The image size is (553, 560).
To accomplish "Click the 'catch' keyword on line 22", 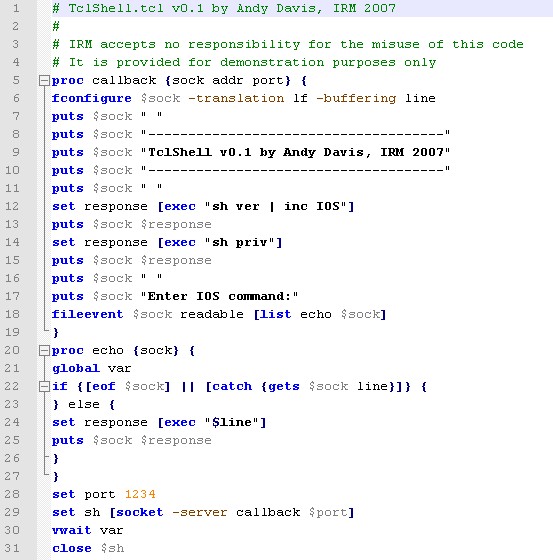I will [x=233, y=386].
